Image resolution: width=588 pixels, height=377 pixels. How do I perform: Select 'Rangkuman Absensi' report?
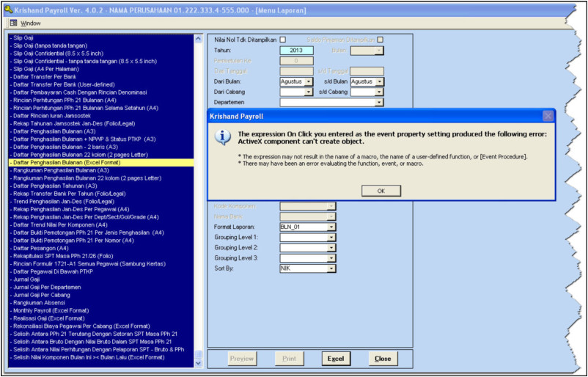tap(101, 303)
